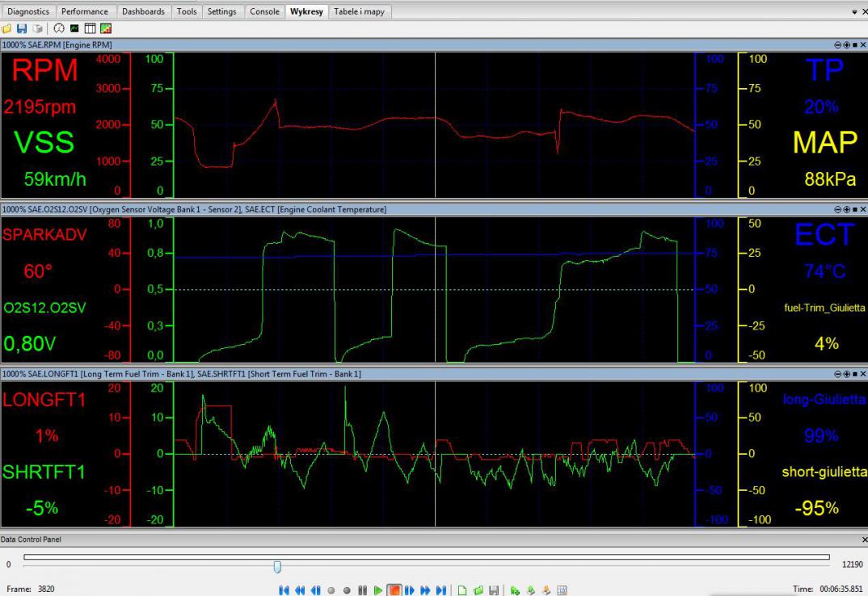Image resolution: width=868 pixels, height=596 pixels.
Task: Click the 2195rpm readout value
Action: point(40,107)
